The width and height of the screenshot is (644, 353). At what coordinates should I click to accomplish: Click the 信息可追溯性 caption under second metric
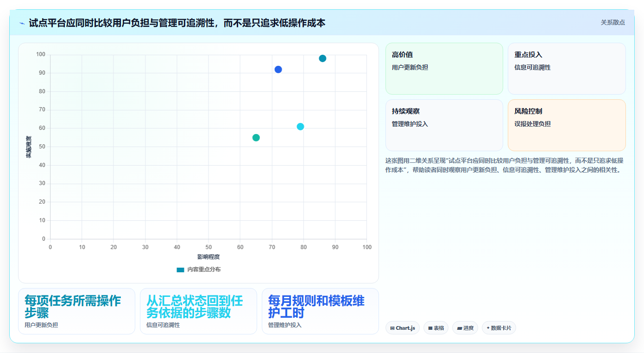coord(163,325)
